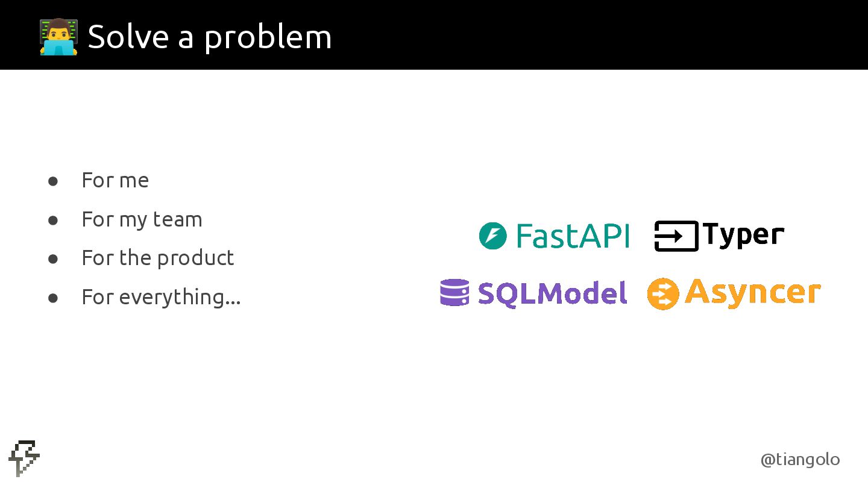
Task: Select the Asyncer wordmark text
Action: (x=752, y=293)
